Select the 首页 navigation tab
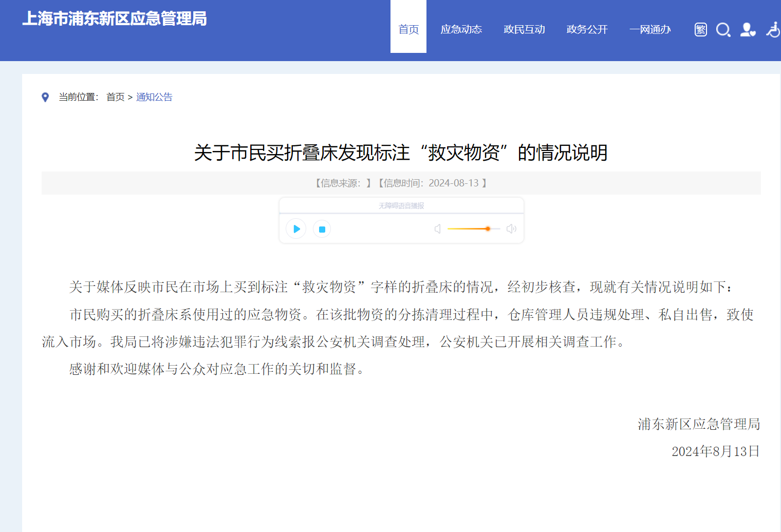 408,29
